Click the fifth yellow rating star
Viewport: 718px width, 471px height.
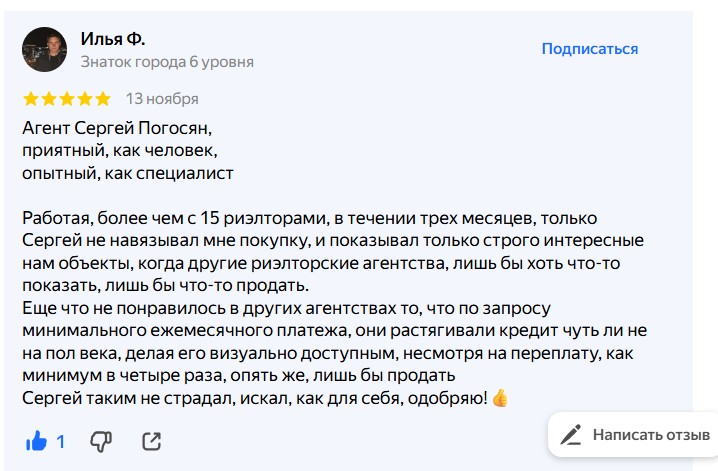[x=102, y=99]
